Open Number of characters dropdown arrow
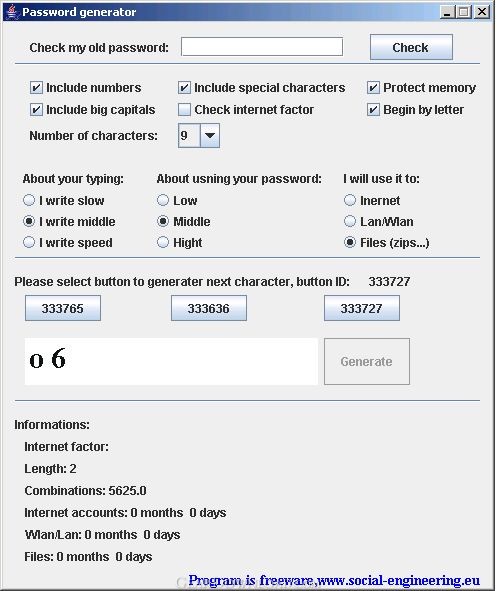497x591 pixels. [x=210, y=135]
